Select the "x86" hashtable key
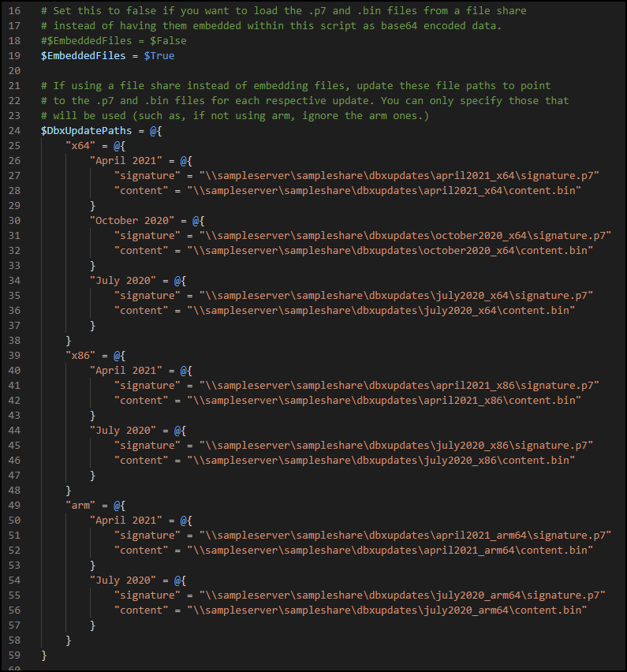The width and height of the screenshot is (627, 672). tap(80, 355)
